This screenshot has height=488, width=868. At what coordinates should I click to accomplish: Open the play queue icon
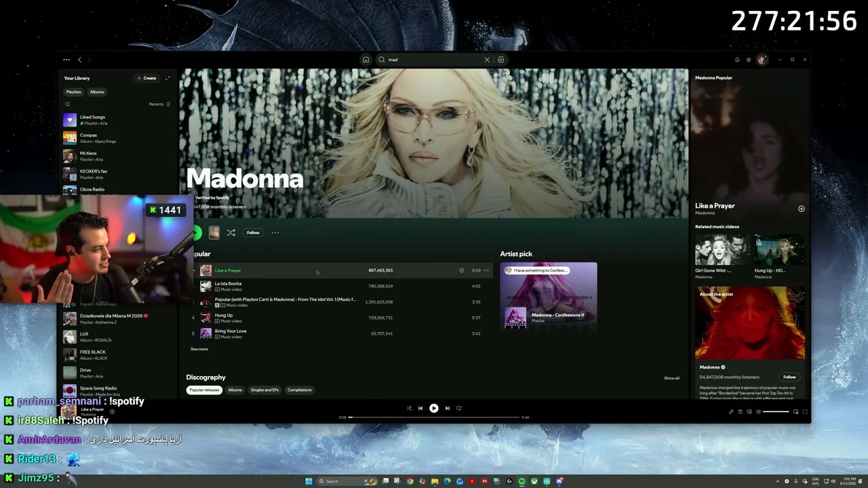[739, 412]
